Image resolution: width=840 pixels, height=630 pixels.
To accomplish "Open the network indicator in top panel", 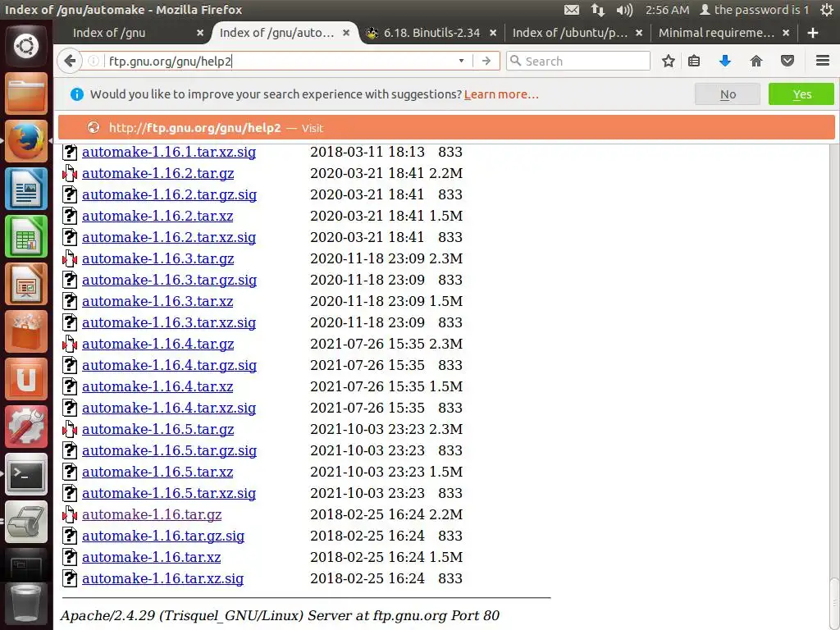I will pyautogui.click(x=598, y=10).
